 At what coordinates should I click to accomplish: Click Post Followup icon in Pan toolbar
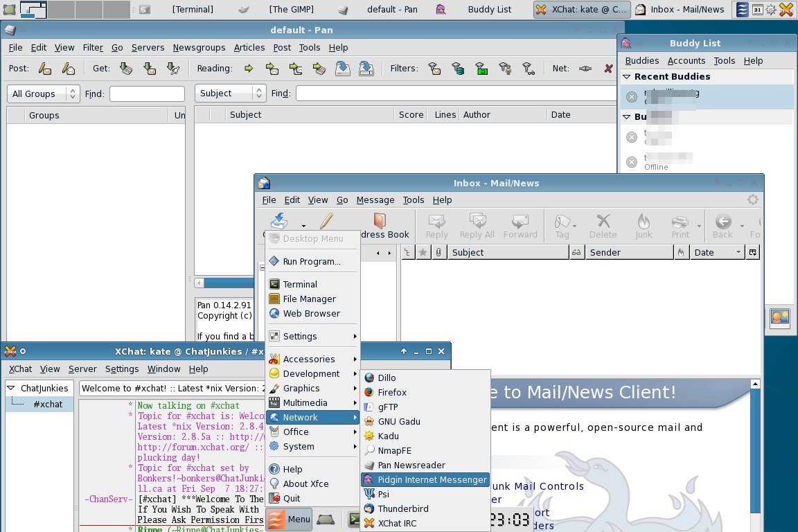pyautogui.click(x=68, y=68)
